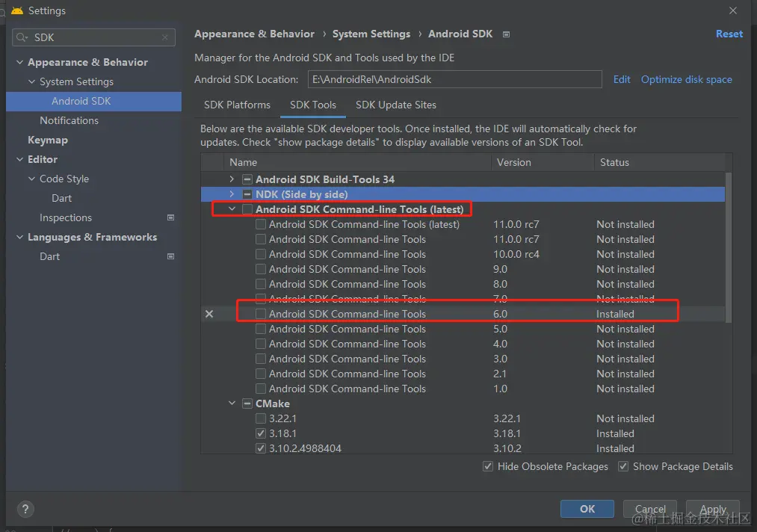
Task: Click the Android SDK Location path field
Action: (455, 79)
